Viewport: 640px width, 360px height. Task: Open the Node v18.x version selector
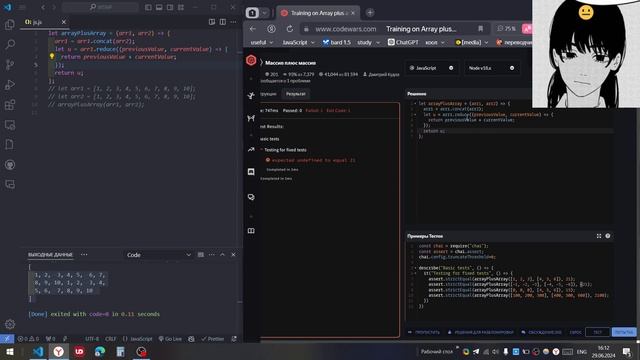pos(491,68)
